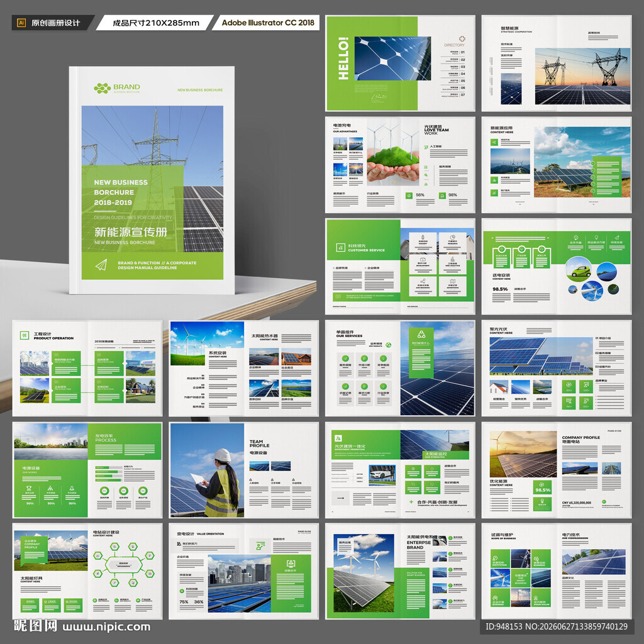Click the CNY 65,320,000,000 text
This screenshot has width=644, height=644.
pyautogui.click(x=576, y=502)
